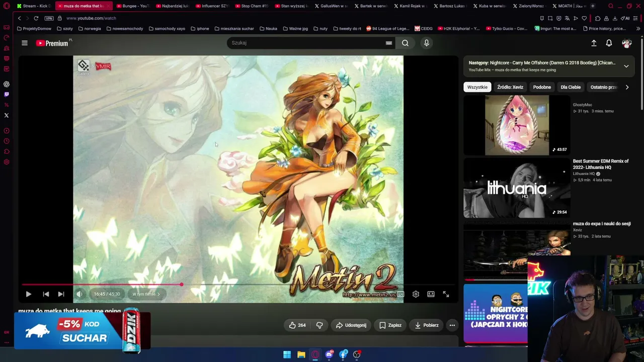Switch to the 'Stream - Kick' browser tab

[34, 6]
